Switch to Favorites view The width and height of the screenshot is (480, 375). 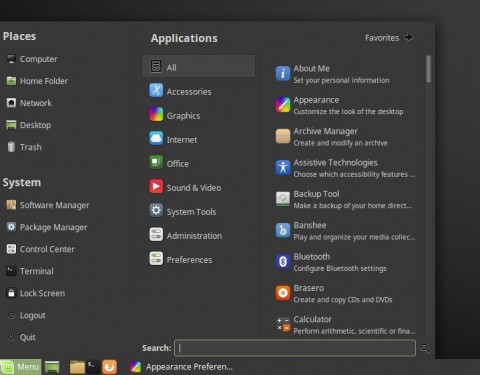(x=389, y=38)
